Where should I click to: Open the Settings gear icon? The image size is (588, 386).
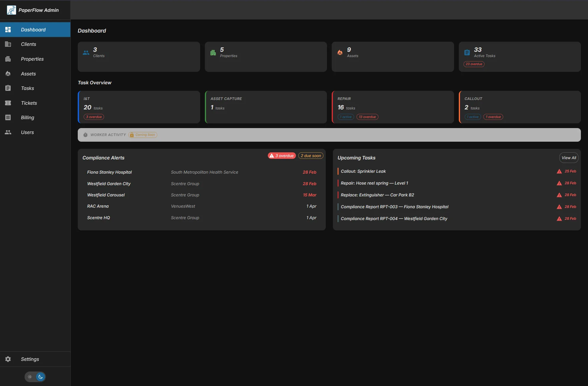[x=8, y=359]
